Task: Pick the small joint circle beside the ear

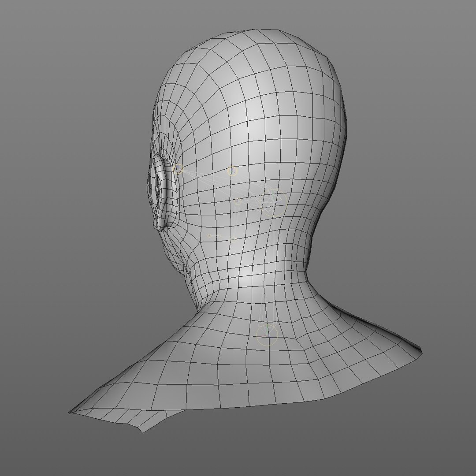Action: point(178,169)
